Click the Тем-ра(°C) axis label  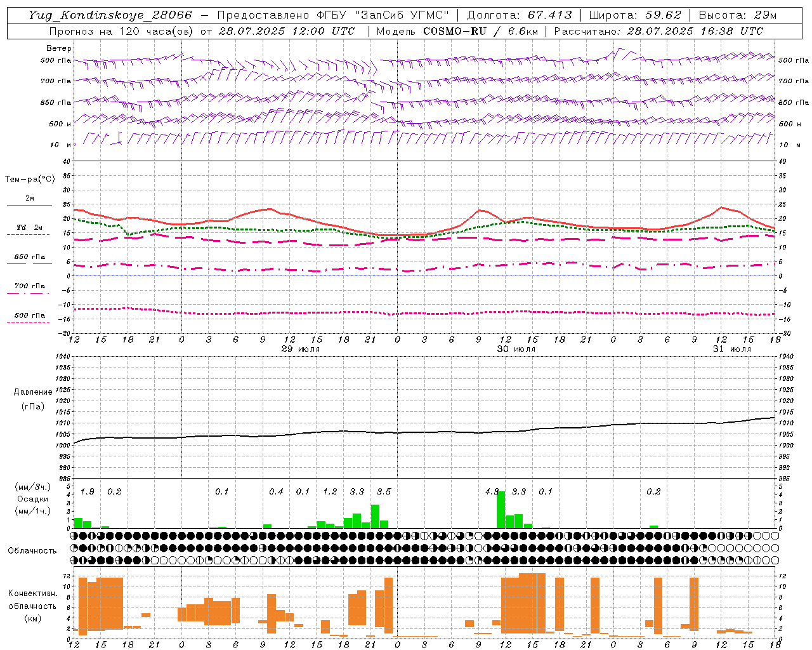(30, 180)
